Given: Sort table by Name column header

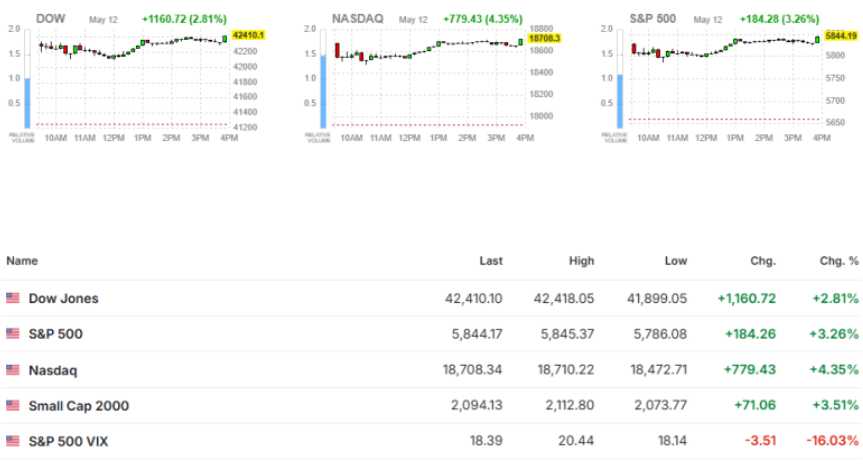Looking at the screenshot, I should (x=22, y=261).
